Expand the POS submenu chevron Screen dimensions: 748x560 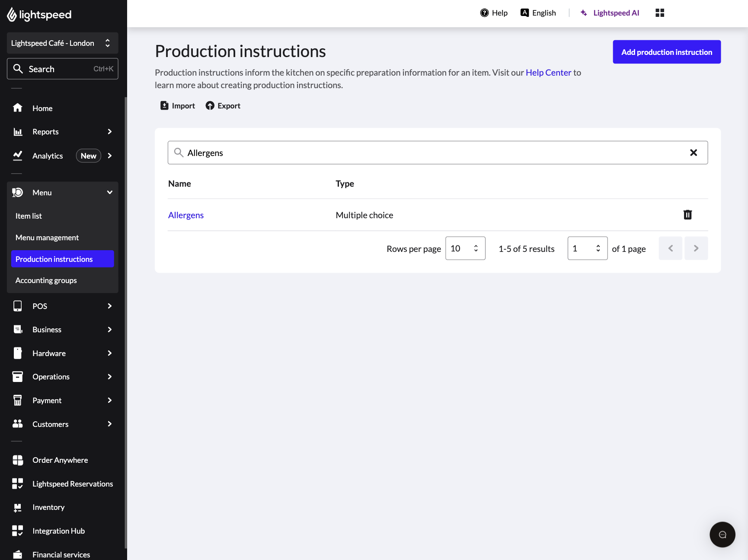(110, 306)
